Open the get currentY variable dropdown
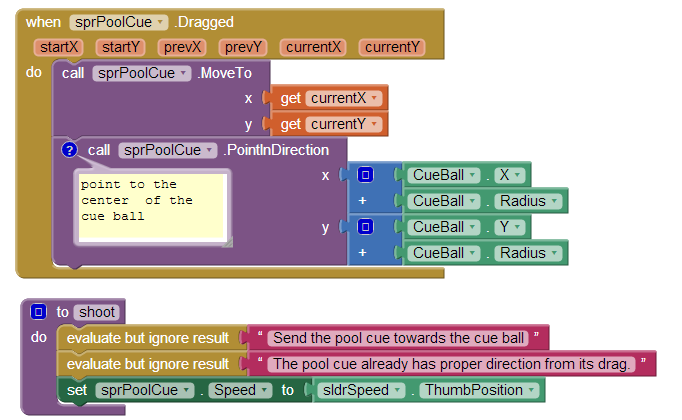This screenshot has height=420, width=682. pos(344,124)
